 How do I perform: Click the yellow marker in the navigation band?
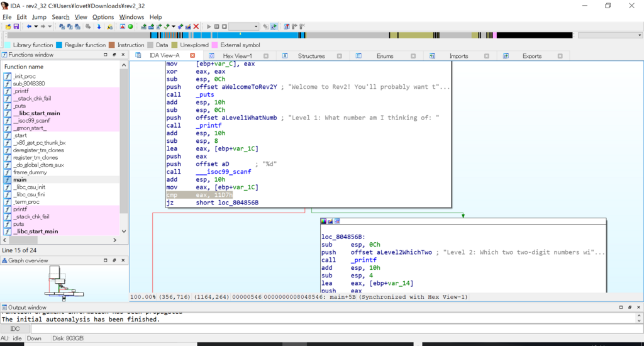pos(240,35)
